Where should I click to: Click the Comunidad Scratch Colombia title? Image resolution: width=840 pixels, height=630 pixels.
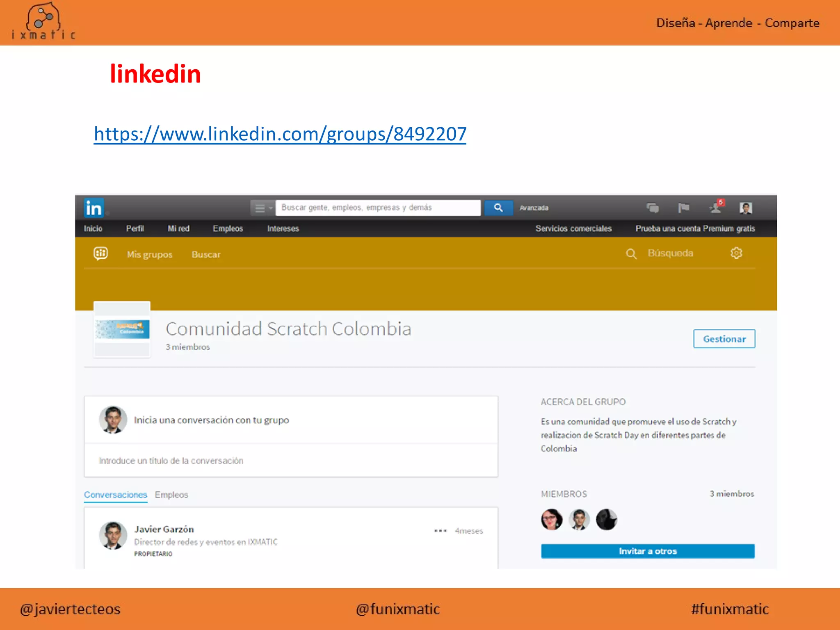[288, 329]
